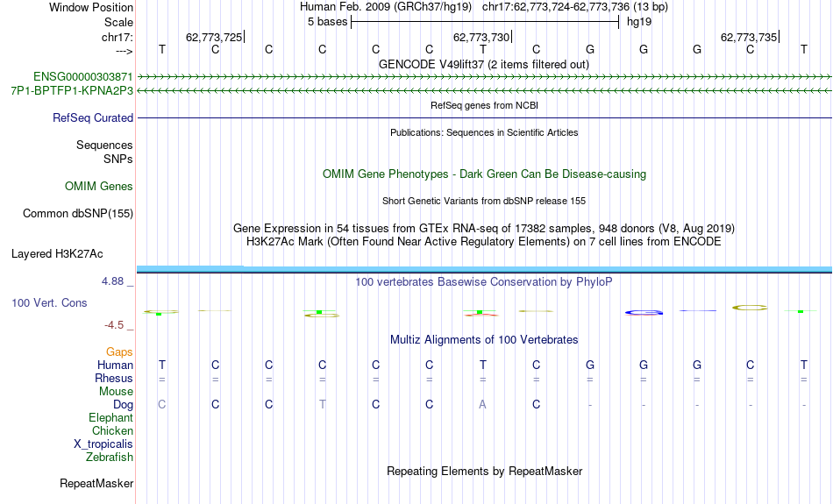The image size is (833, 504).
Task: Click the Gaps label in Multiz alignment
Action: click(119, 352)
